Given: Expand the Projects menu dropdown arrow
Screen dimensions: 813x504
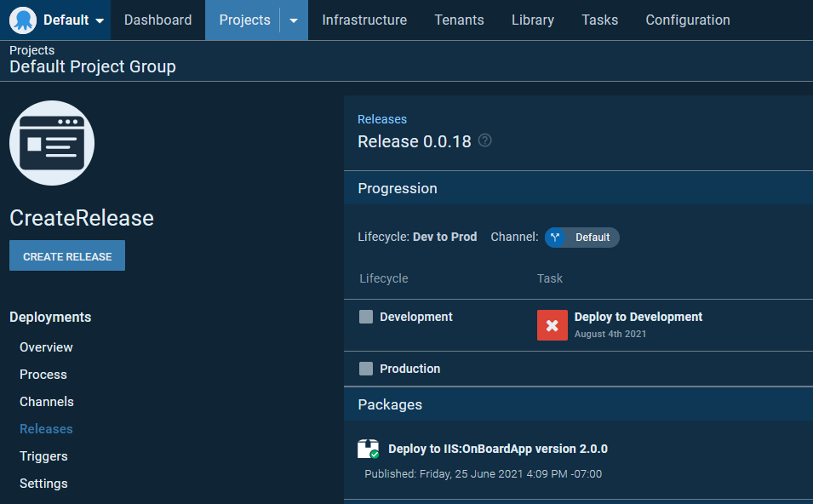Looking at the screenshot, I should [x=294, y=20].
